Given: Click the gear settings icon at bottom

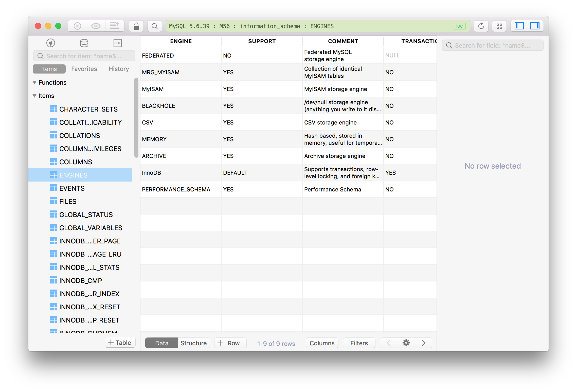Looking at the screenshot, I should coord(406,343).
